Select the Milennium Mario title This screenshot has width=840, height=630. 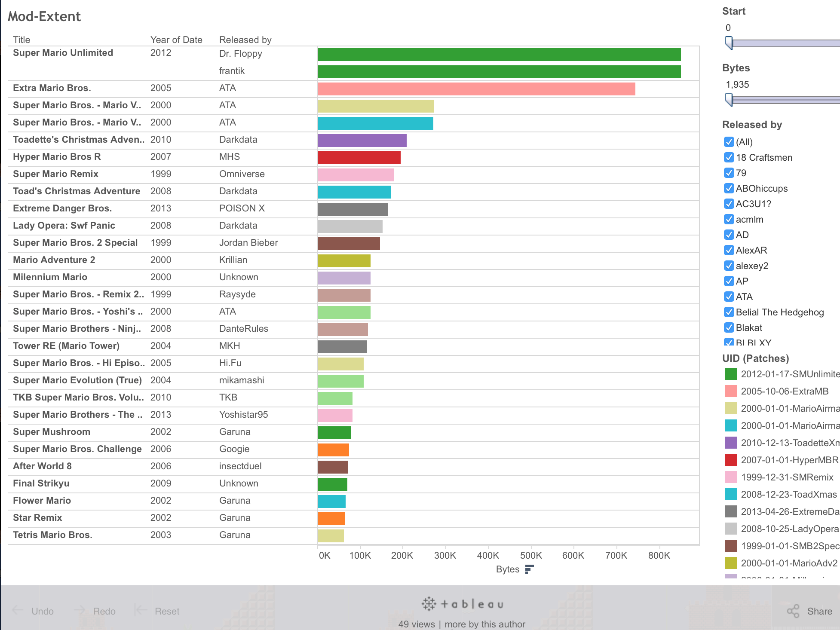50,277
